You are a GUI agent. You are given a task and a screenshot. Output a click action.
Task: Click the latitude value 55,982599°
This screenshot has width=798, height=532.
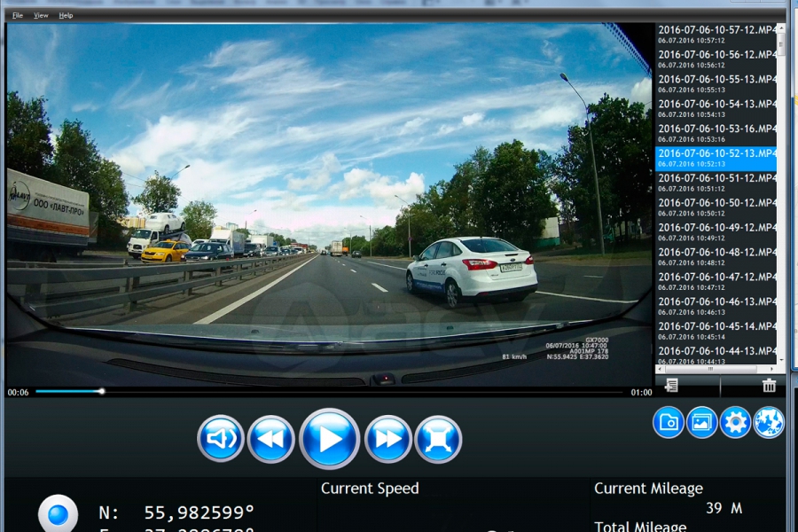(199, 512)
